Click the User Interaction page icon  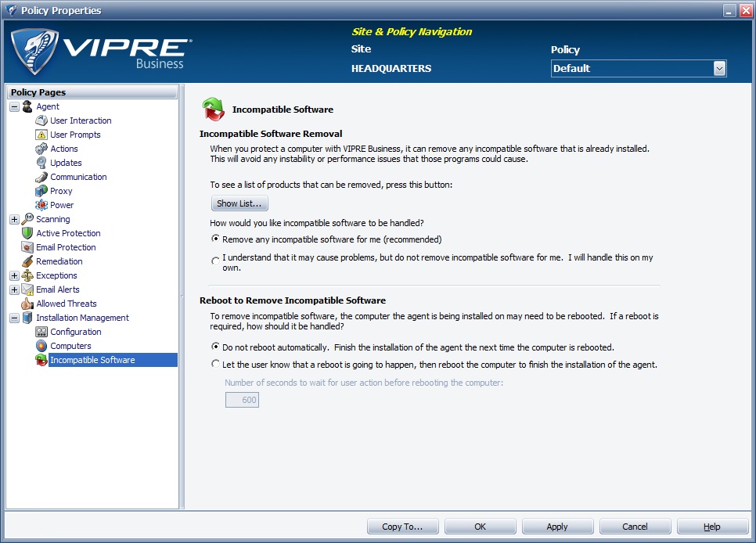(41, 120)
